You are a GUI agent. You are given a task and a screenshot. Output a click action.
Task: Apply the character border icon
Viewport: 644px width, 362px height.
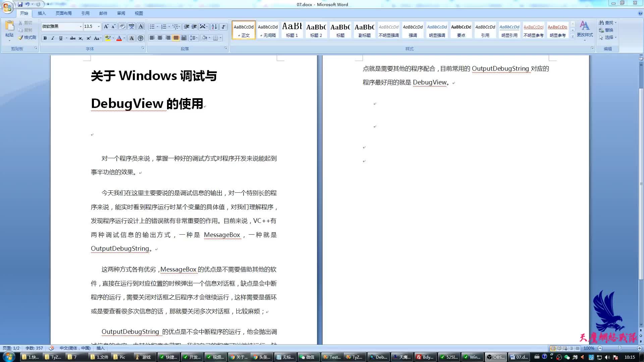(x=141, y=26)
